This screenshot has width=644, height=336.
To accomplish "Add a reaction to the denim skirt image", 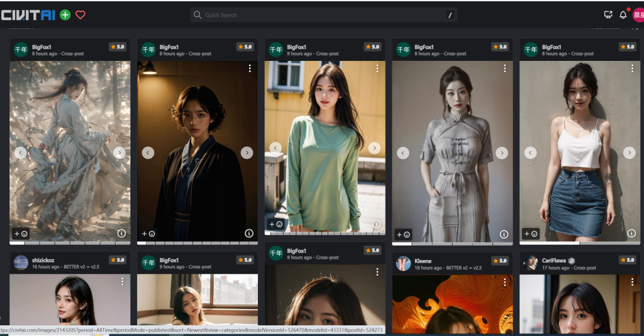I will (x=530, y=234).
